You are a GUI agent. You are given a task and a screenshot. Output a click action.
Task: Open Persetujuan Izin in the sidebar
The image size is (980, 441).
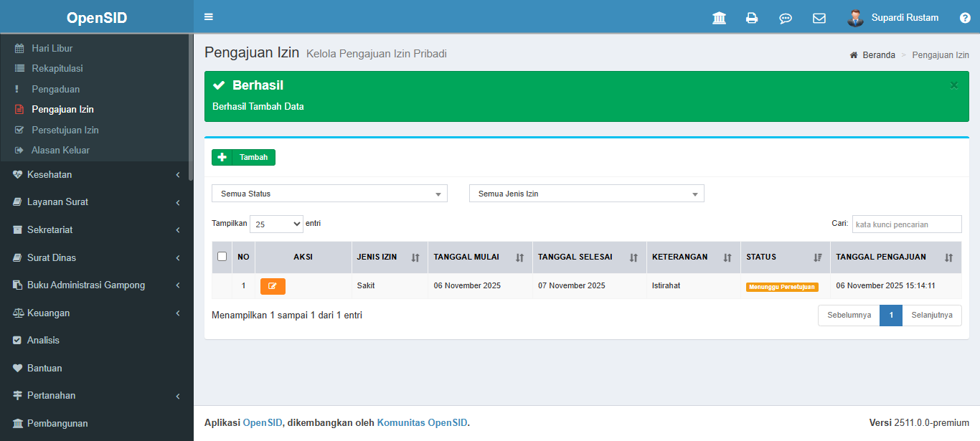[65, 130]
